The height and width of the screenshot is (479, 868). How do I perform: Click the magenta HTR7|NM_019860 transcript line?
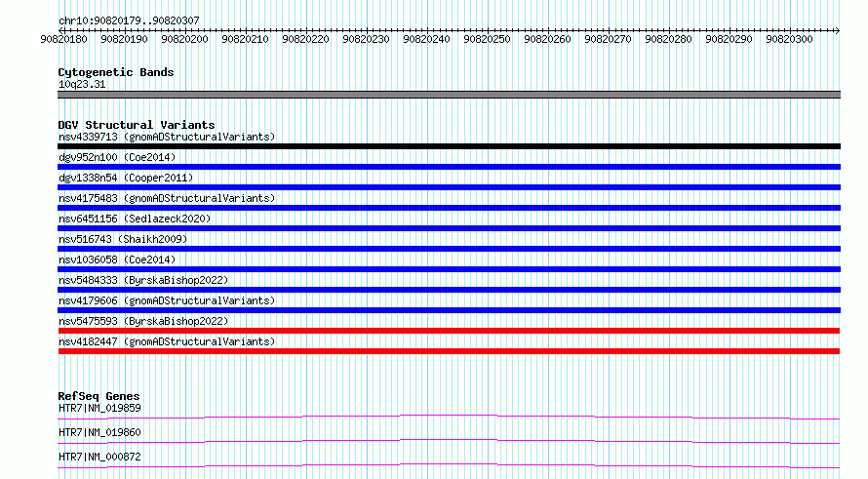click(x=449, y=441)
